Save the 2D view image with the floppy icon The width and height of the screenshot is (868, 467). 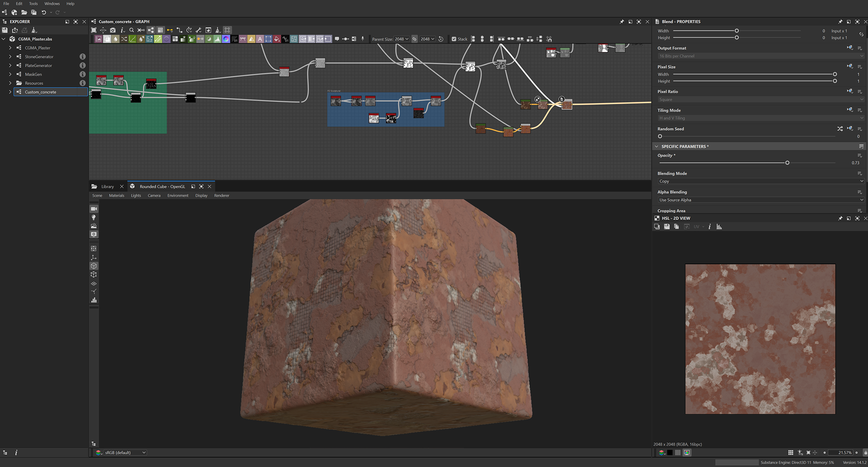(x=667, y=227)
